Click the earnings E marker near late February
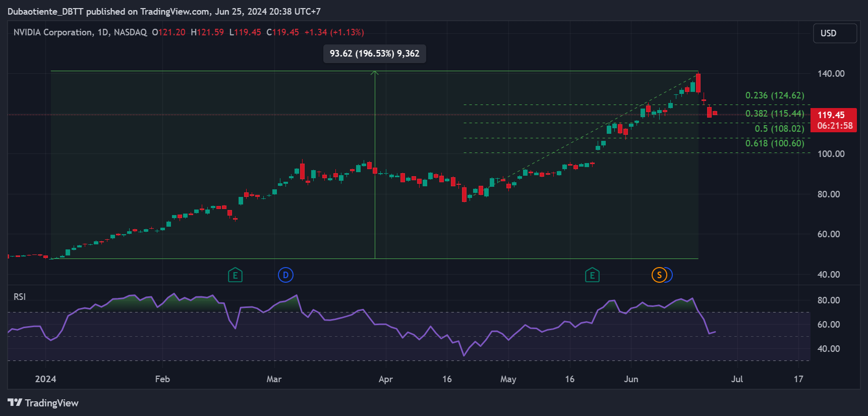868x416 pixels. [235, 275]
